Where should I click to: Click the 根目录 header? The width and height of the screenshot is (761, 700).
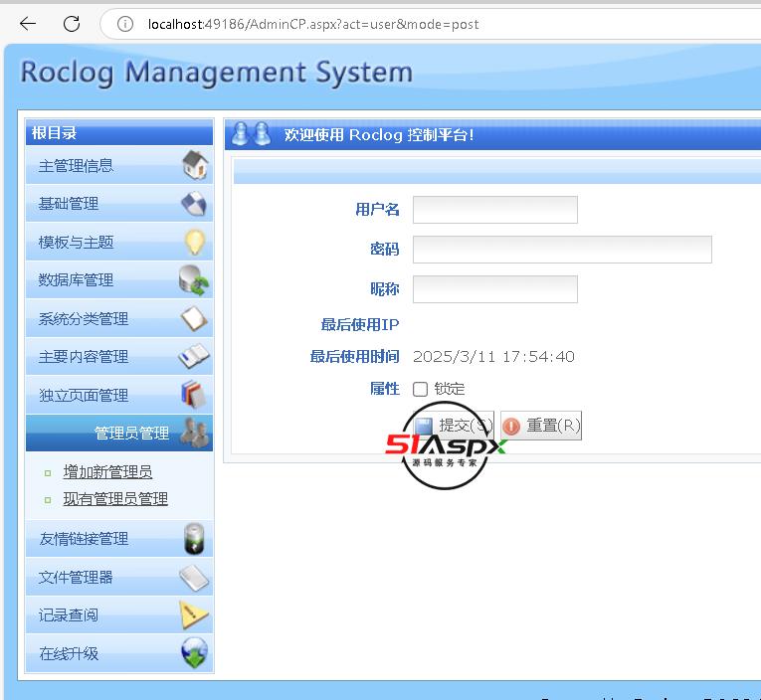pyautogui.click(x=119, y=132)
